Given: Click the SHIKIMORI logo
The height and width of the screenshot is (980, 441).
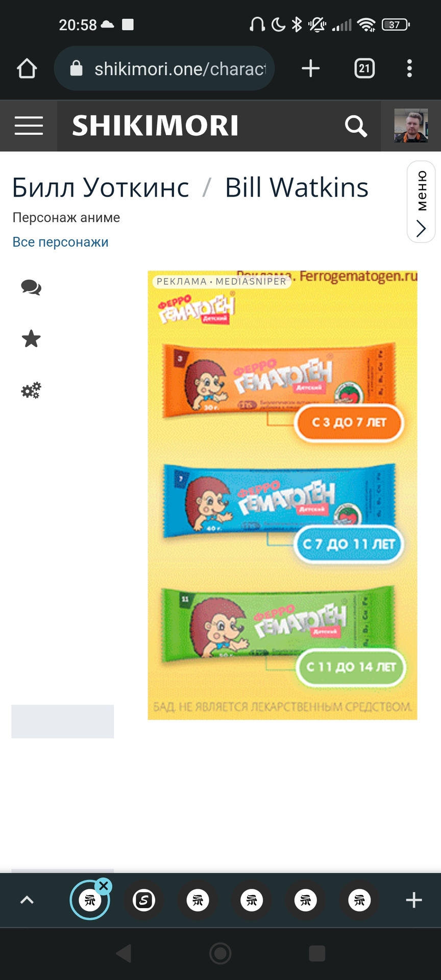Looking at the screenshot, I should click(155, 126).
